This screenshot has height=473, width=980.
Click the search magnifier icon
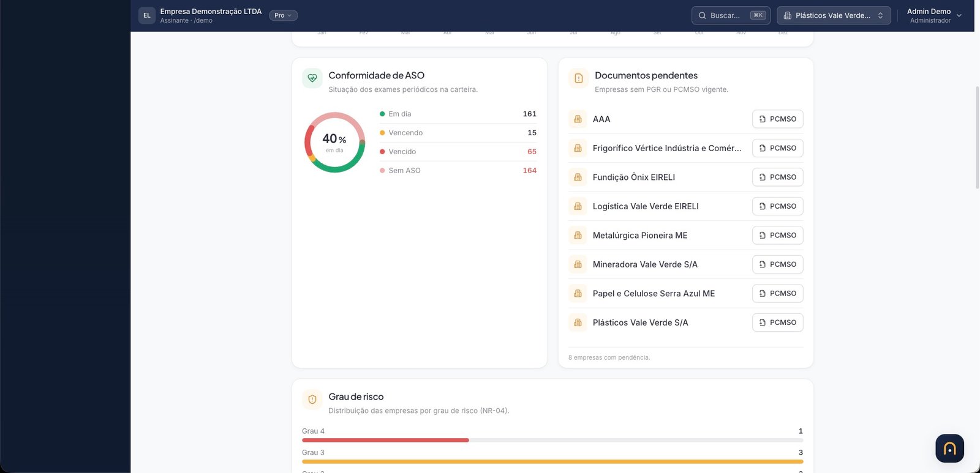point(703,15)
